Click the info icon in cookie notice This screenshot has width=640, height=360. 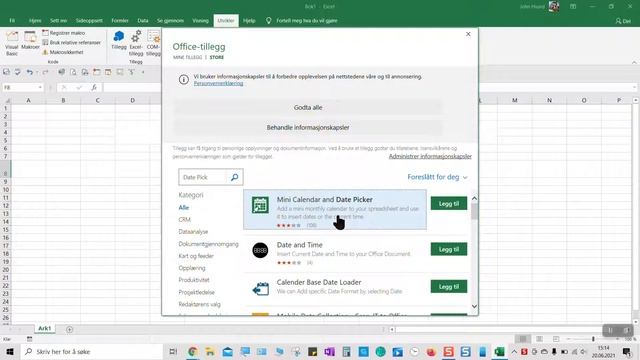pyautogui.click(x=184, y=80)
